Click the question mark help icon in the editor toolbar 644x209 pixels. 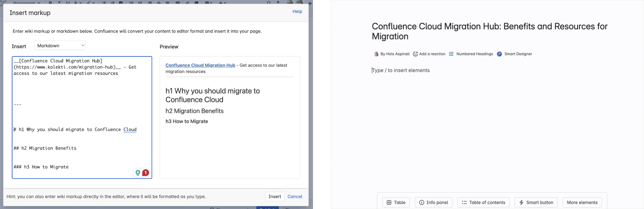tap(278, 3)
